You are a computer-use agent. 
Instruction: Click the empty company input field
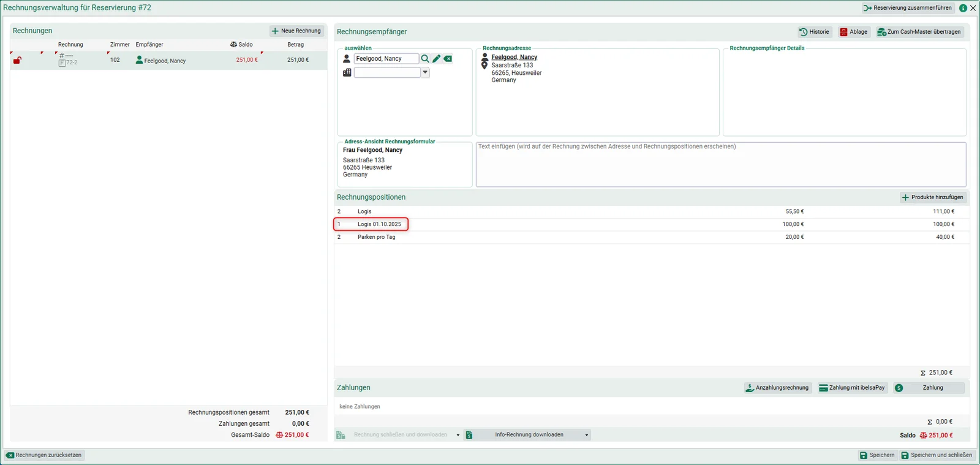pyautogui.click(x=387, y=72)
